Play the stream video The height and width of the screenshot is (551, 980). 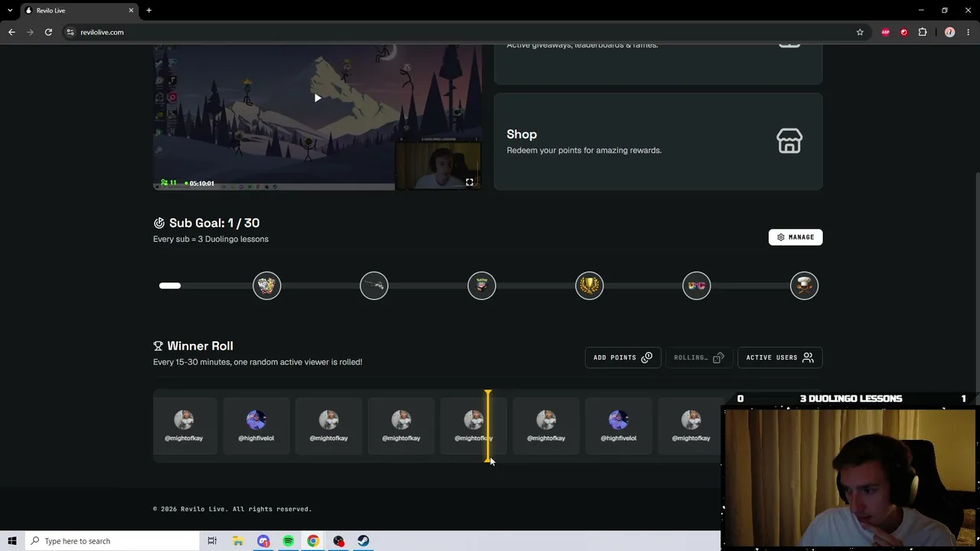tap(318, 98)
